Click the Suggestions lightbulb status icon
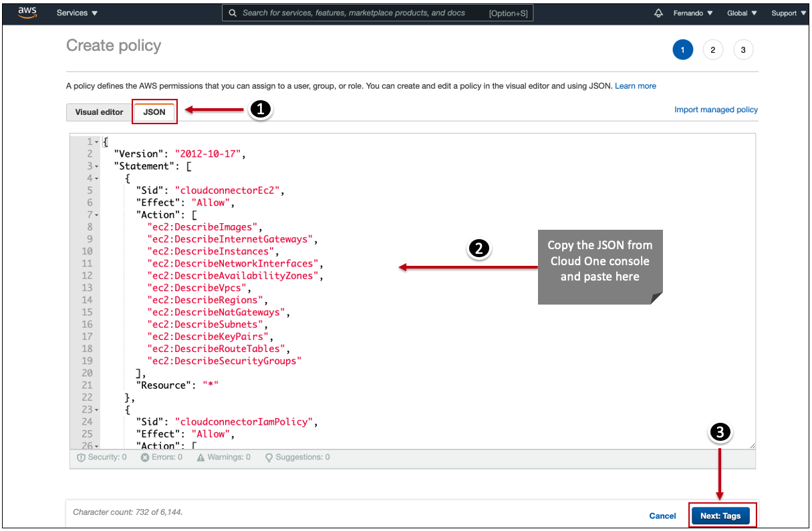 269,458
